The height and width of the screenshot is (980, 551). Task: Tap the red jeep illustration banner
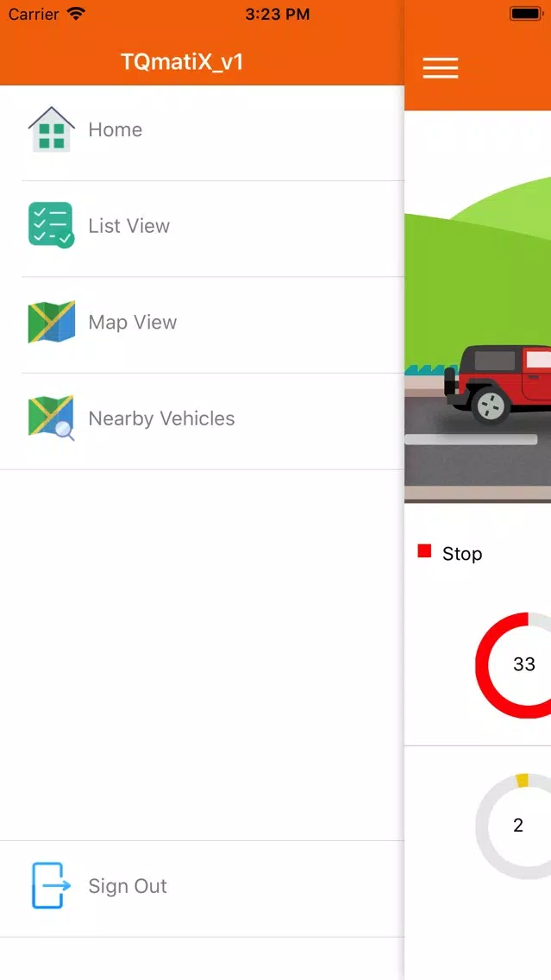[478, 306]
